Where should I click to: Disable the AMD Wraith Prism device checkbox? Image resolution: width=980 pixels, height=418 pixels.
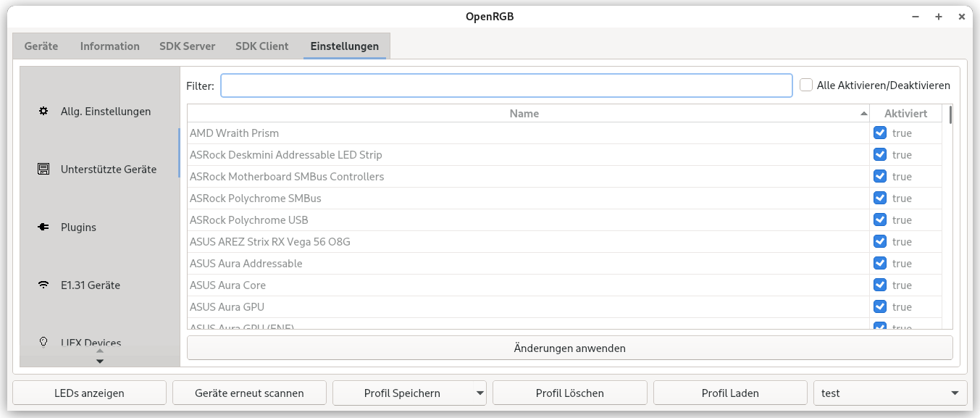tap(880, 133)
